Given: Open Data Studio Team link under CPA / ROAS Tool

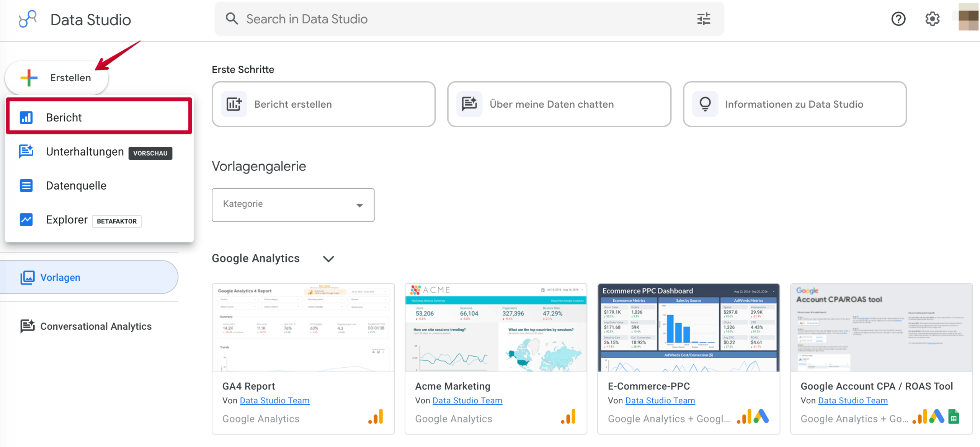Looking at the screenshot, I should pos(853,401).
